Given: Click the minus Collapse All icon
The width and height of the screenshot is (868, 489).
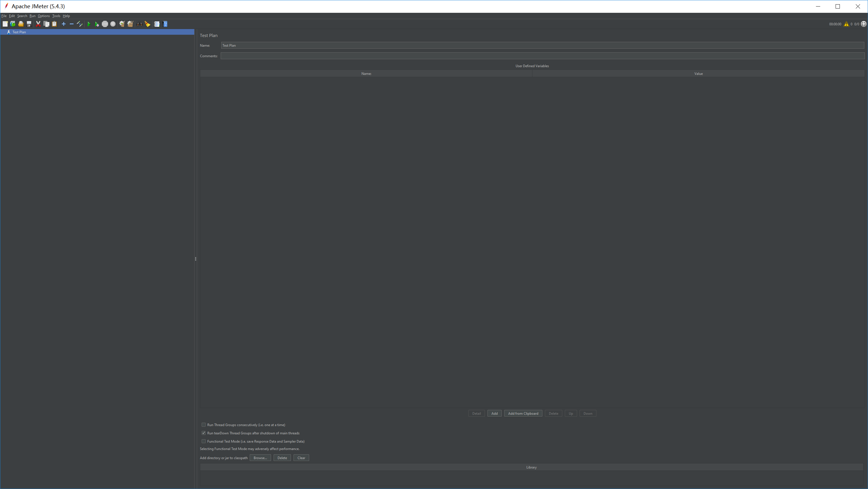Looking at the screenshot, I should click(71, 24).
